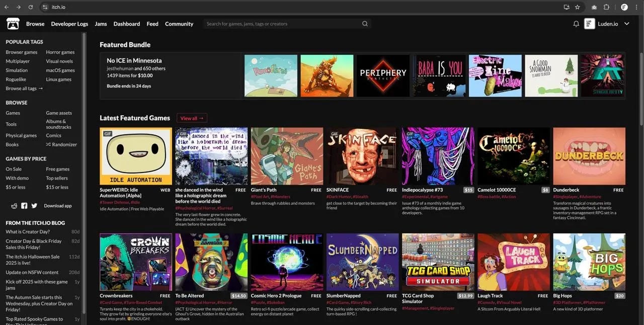Screen dimensions: 644x325
Task: Open Browse all tags link
Action: (x=24, y=89)
